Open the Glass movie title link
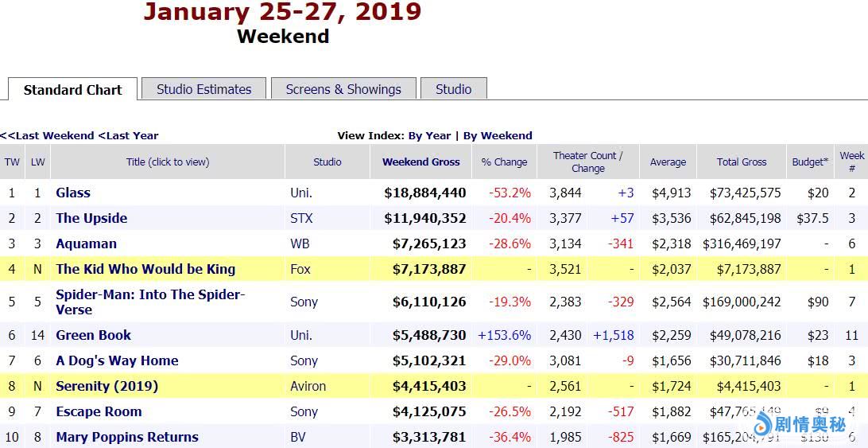Viewport: 868px width, 448px height. click(73, 193)
